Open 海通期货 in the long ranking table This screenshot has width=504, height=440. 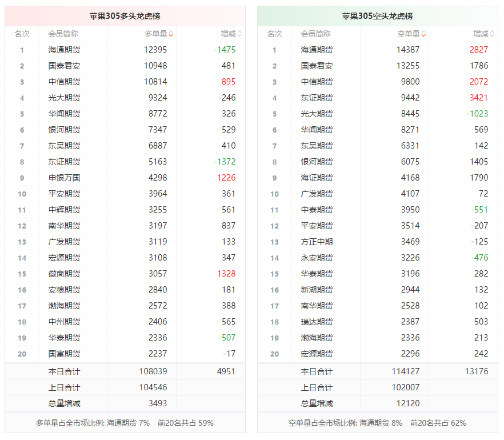click(64, 50)
